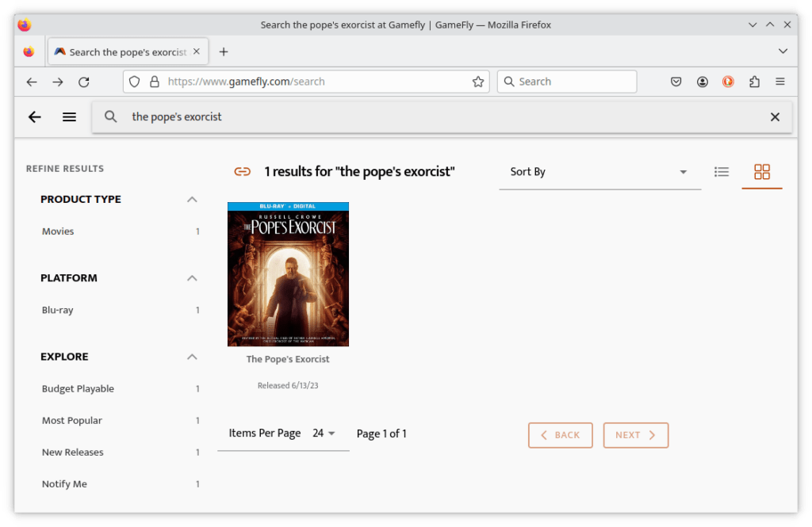List all tabs with the tab bar chevron
The image size is (812, 527).
click(783, 52)
